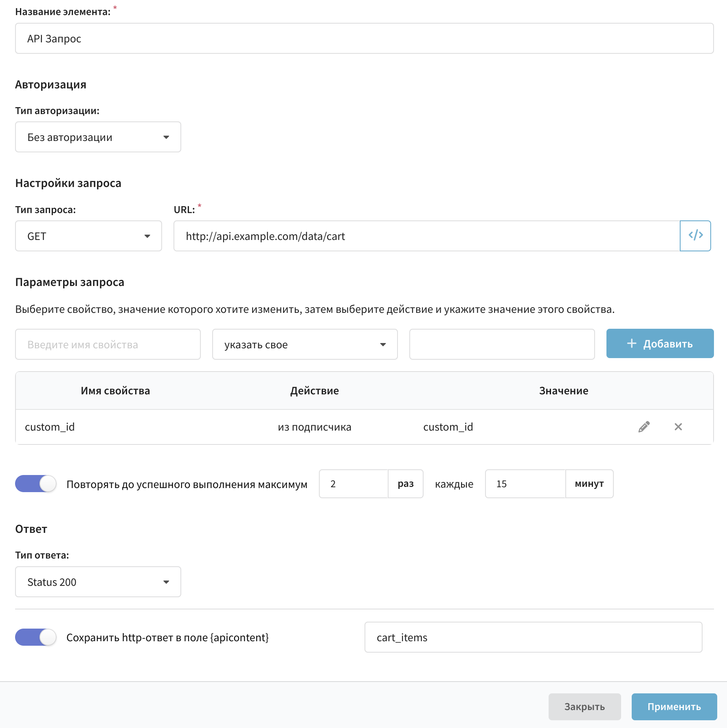Image resolution: width=727 pixels, height=728 pixels.
Task: Click the Добавить parameter button
Action: click(x=660, y=343)
